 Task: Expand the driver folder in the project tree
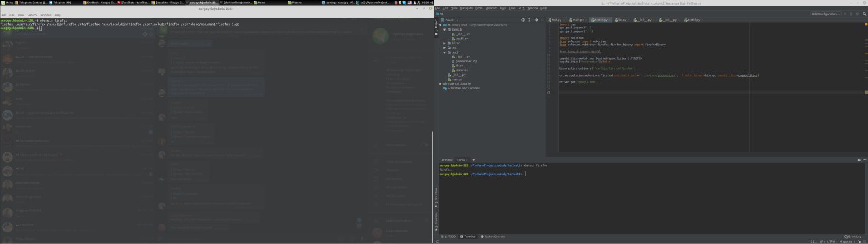(x=445, y=43)
